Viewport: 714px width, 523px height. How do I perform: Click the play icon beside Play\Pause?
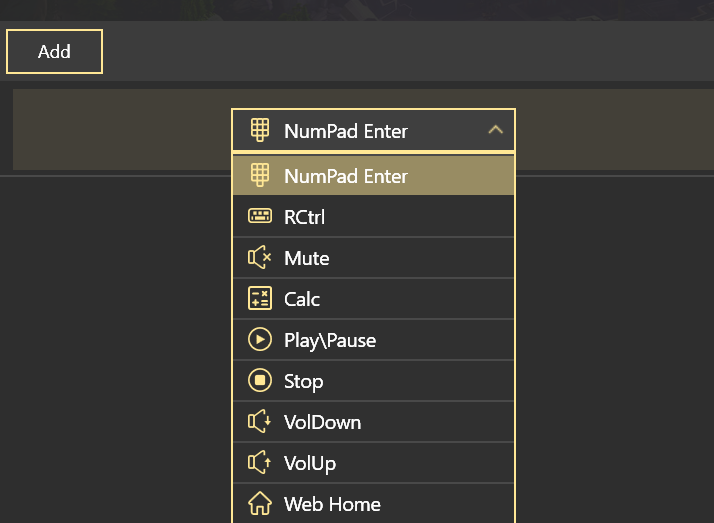[259, 340]
